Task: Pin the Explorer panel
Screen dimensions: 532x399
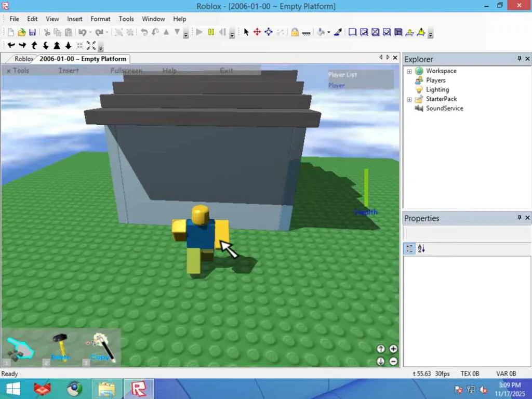Action: tap(519, 59)
